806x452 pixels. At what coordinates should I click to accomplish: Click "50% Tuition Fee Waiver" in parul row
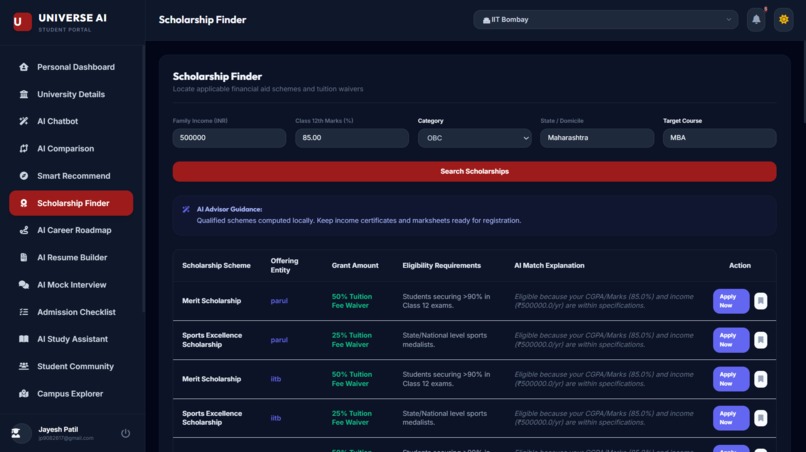coord(352,301)
